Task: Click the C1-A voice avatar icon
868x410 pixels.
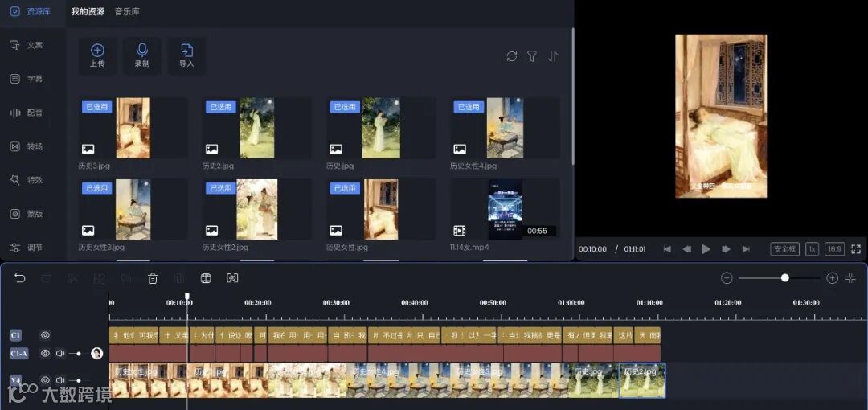Action: (97, 353)
